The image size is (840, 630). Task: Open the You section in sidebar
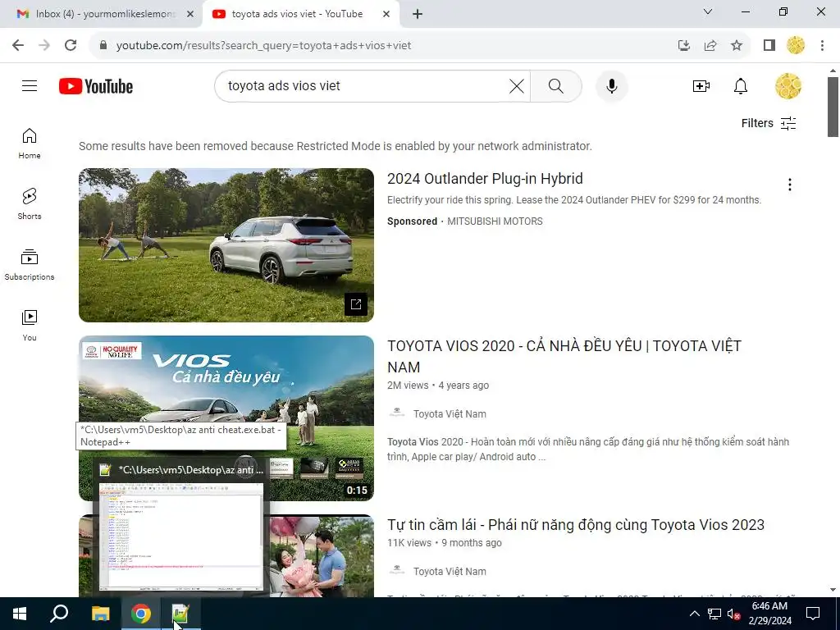(x=30, y=325)
